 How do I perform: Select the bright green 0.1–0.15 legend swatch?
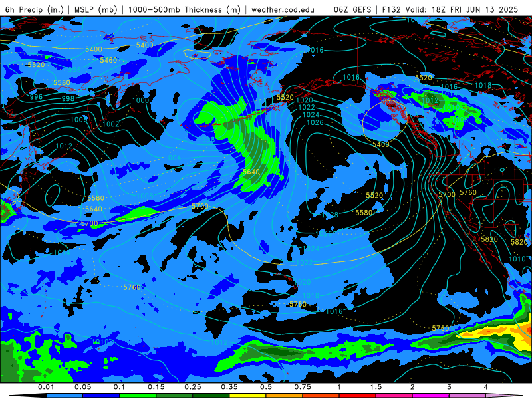click(138, 396)
